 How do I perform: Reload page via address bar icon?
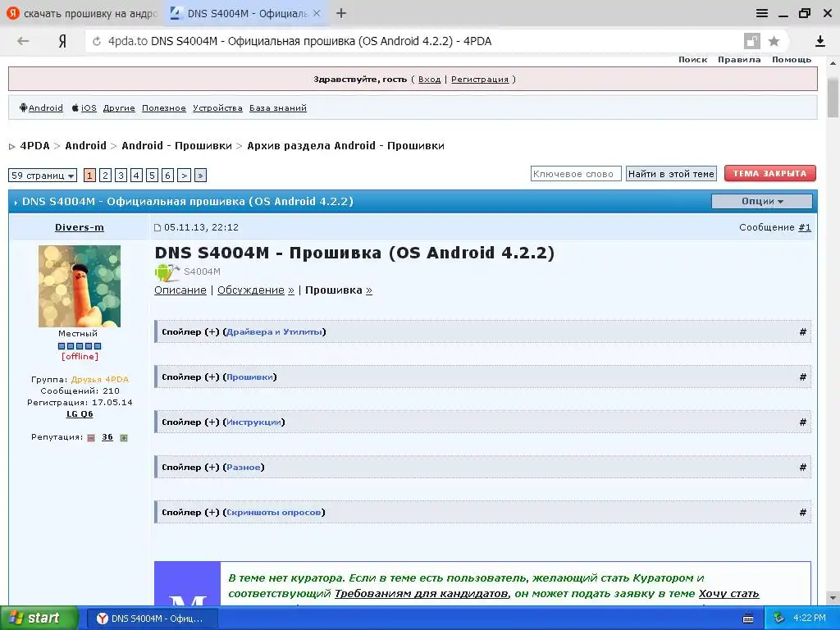[x=97, y=41]
